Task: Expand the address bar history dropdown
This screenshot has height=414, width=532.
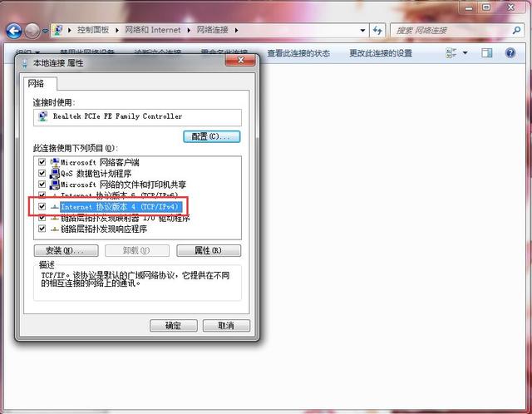Action: [x=362, y=30]
